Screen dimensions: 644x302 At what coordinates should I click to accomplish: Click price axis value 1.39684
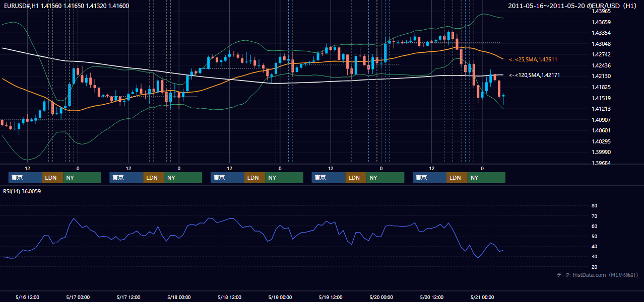pos(601,163)
